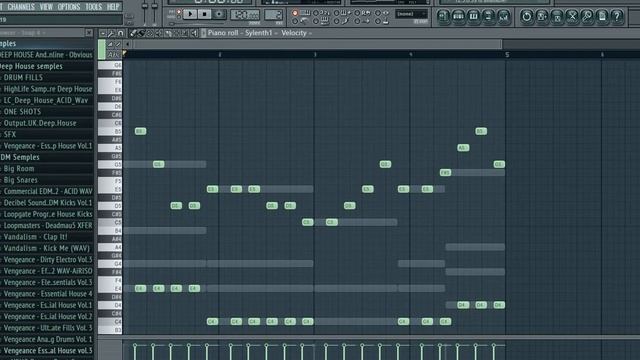Open the mixer view button
The width and height of the screenshot is (640, 360).
point(504,16)
